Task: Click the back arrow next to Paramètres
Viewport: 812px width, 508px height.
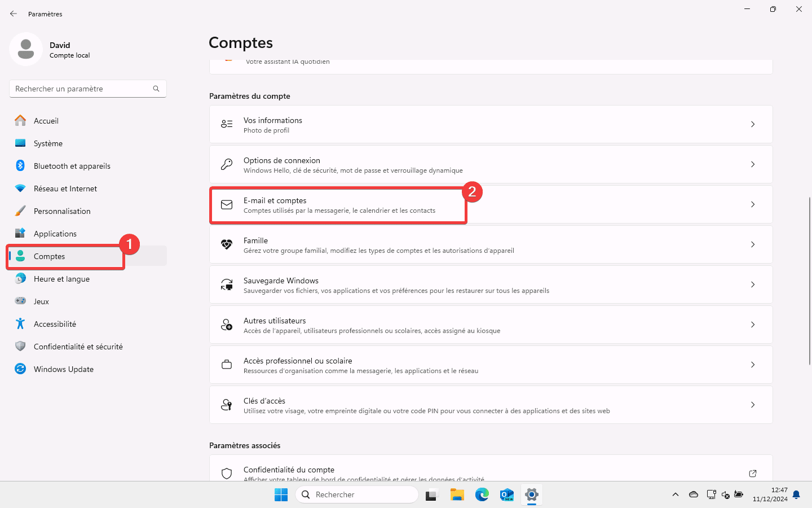Action: click(14, 14)
